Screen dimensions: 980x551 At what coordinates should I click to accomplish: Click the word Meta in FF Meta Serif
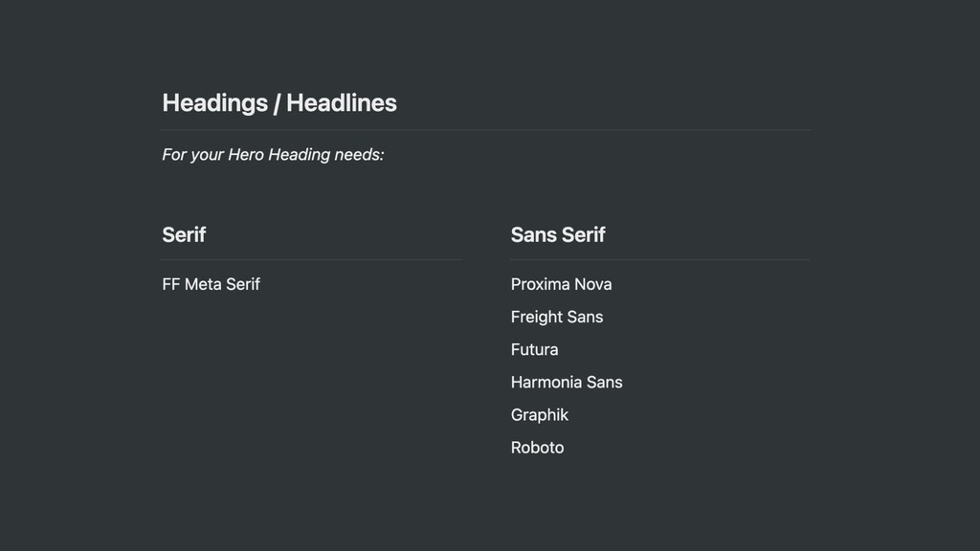click(x=203, y=284)
